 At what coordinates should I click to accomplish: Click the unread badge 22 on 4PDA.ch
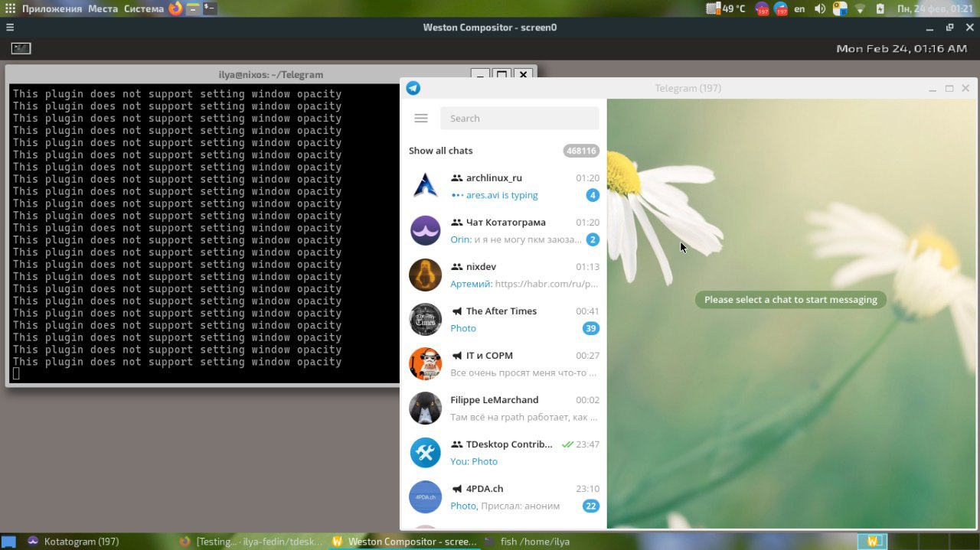click(x=590, y=506)
